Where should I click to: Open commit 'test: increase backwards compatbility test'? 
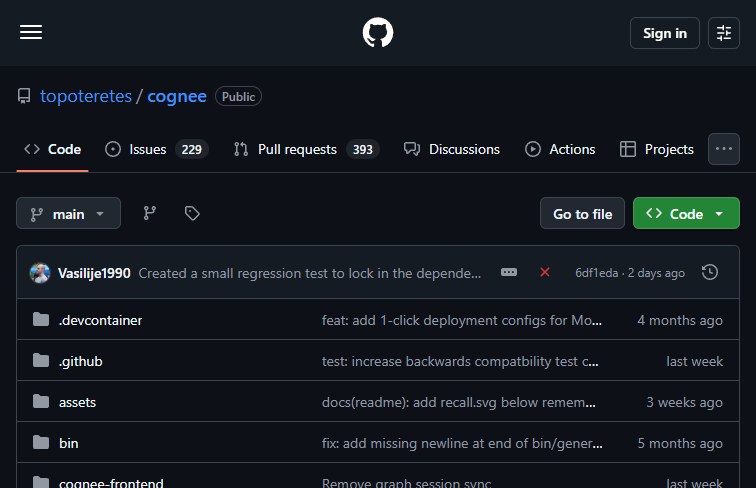[x=460, y=361]
